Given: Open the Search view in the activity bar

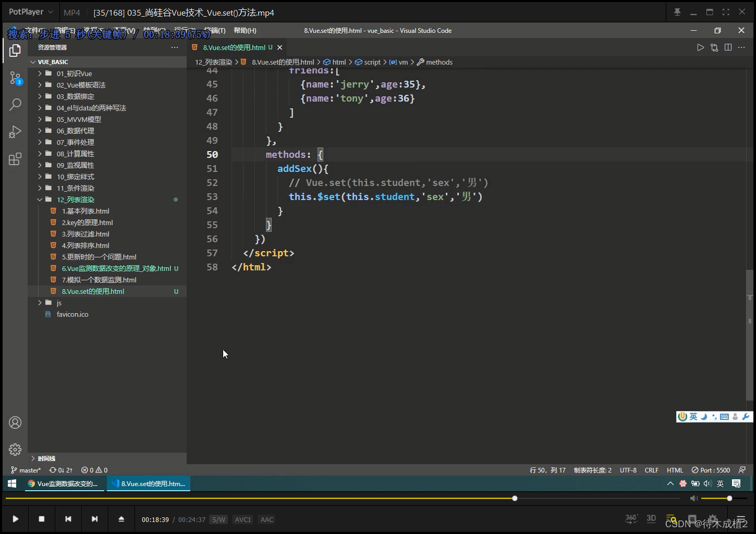Looking at the screenshot, I should point(15,104).
